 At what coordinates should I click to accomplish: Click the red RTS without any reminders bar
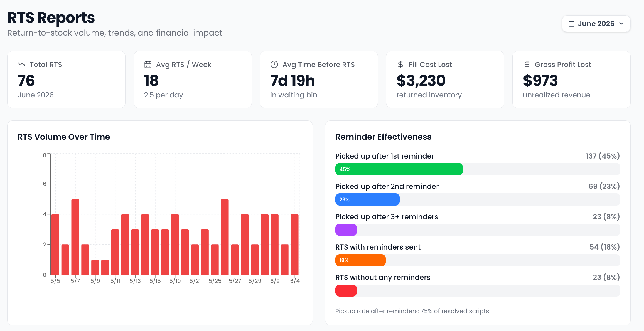pos(346,290)
